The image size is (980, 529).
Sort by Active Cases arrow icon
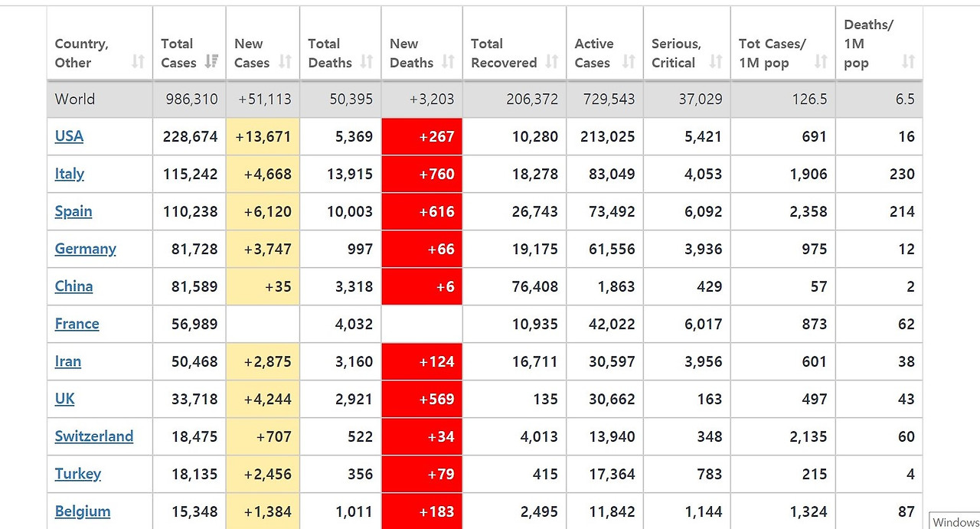coord(629,62)
